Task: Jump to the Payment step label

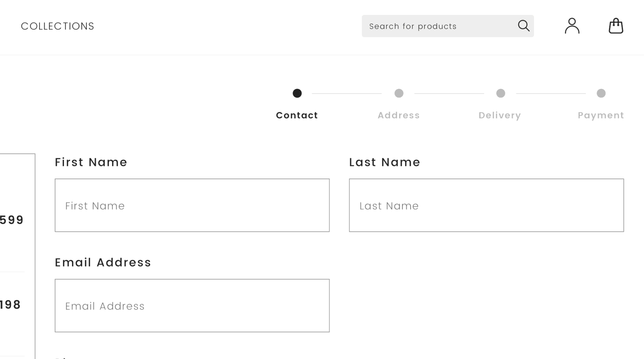Action: (x=601, y=115)
